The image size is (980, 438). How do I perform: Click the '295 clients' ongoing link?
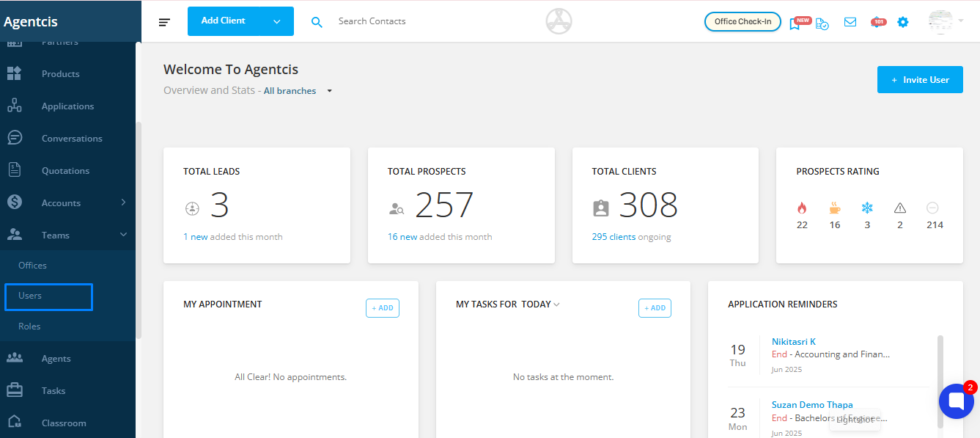point(614,237)
